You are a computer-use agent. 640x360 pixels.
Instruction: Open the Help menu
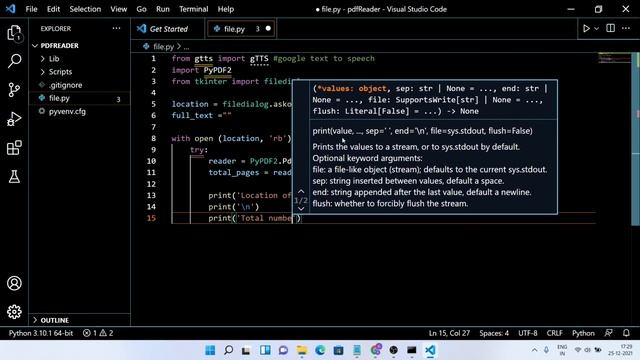tap(225, 9)
